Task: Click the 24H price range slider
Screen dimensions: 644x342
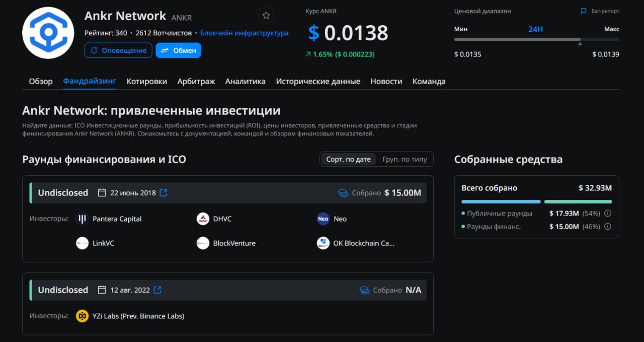Action: (x=536, y=39)
